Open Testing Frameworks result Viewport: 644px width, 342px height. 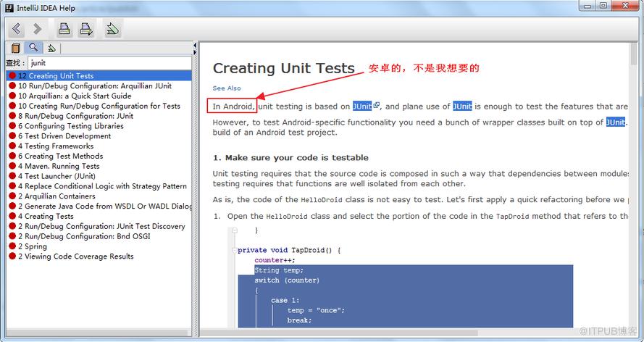pyautogui.click(x=56, y=146)
